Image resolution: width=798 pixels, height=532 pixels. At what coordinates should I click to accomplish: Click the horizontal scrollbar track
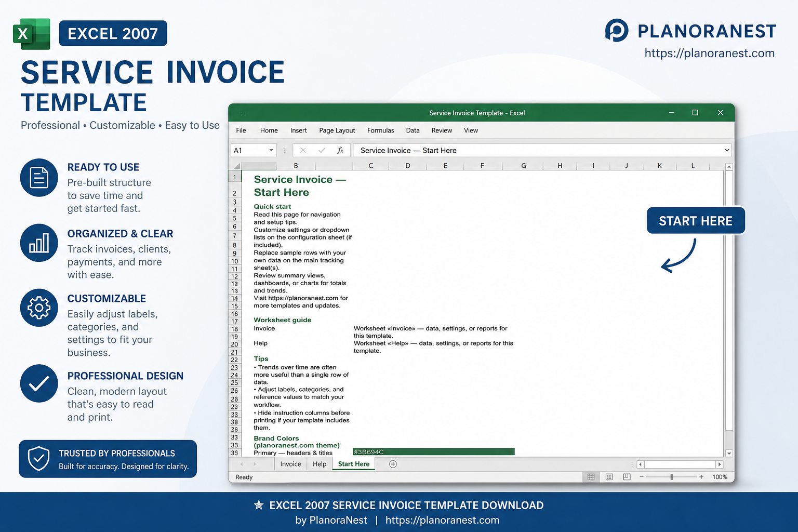[x=680, y=464]
